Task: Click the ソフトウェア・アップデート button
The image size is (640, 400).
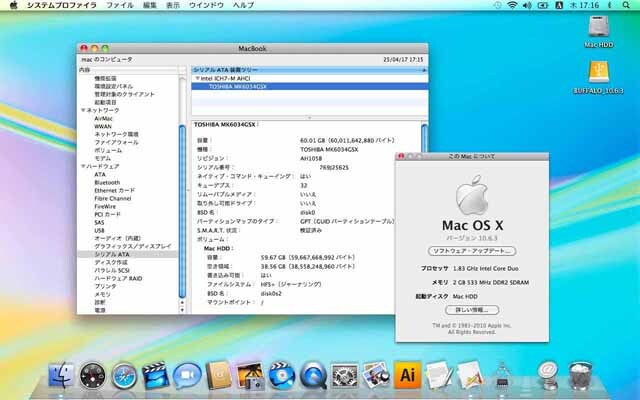Action: click(x=472, y=251)
